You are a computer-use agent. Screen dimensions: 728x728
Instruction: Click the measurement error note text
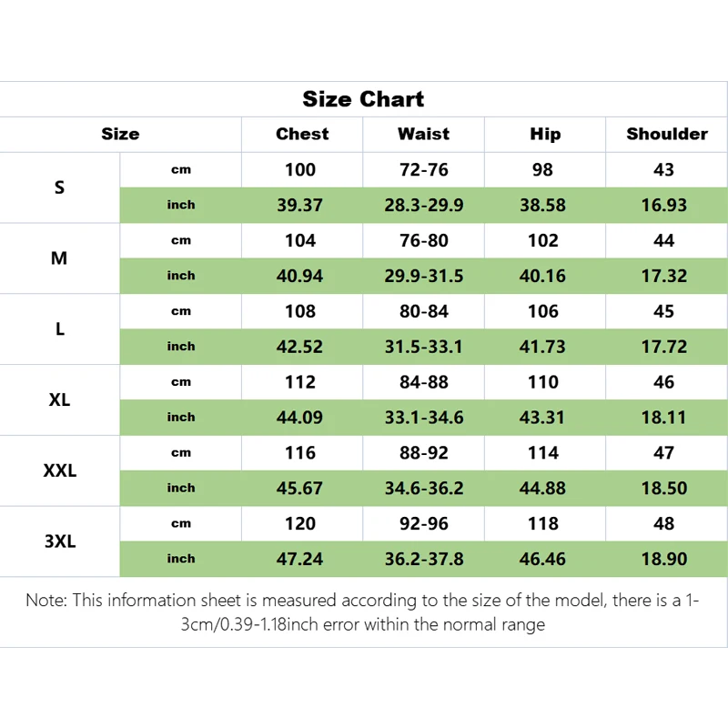363,612
